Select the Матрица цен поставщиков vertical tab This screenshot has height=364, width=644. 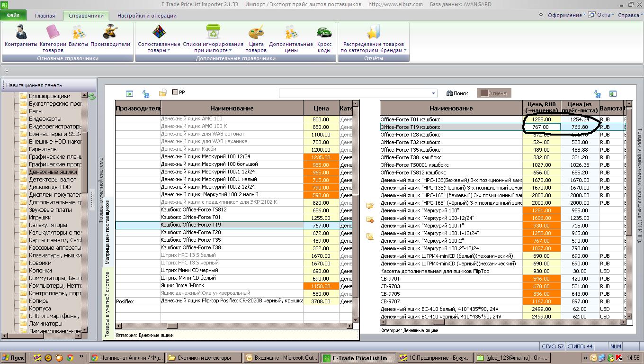pyautogui.click(x=107, y=232)
